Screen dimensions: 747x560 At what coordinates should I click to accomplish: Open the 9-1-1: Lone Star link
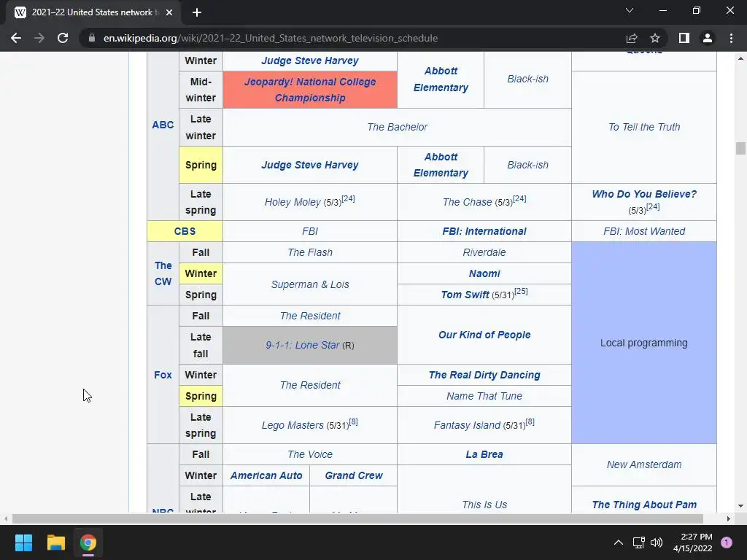(303, 345)
